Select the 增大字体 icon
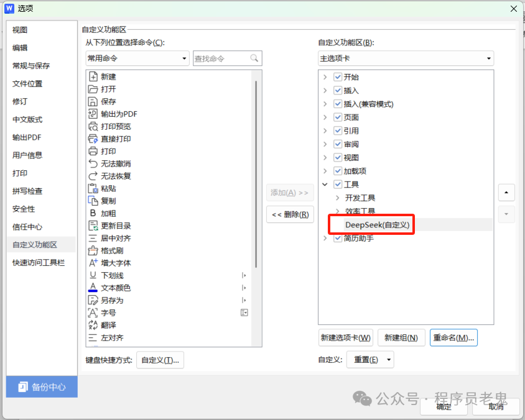 point(93,263)
